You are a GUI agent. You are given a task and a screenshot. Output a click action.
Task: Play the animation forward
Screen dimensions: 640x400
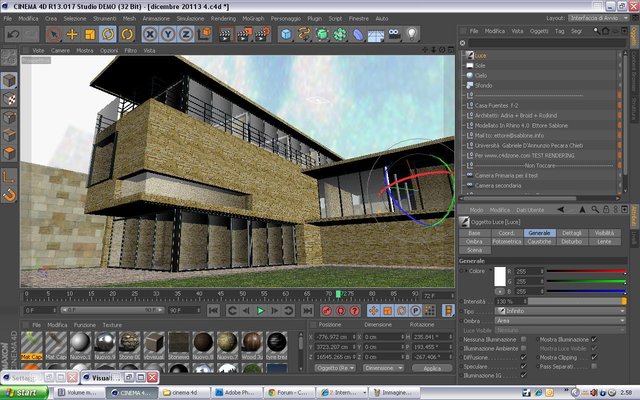tap(260, 311)
